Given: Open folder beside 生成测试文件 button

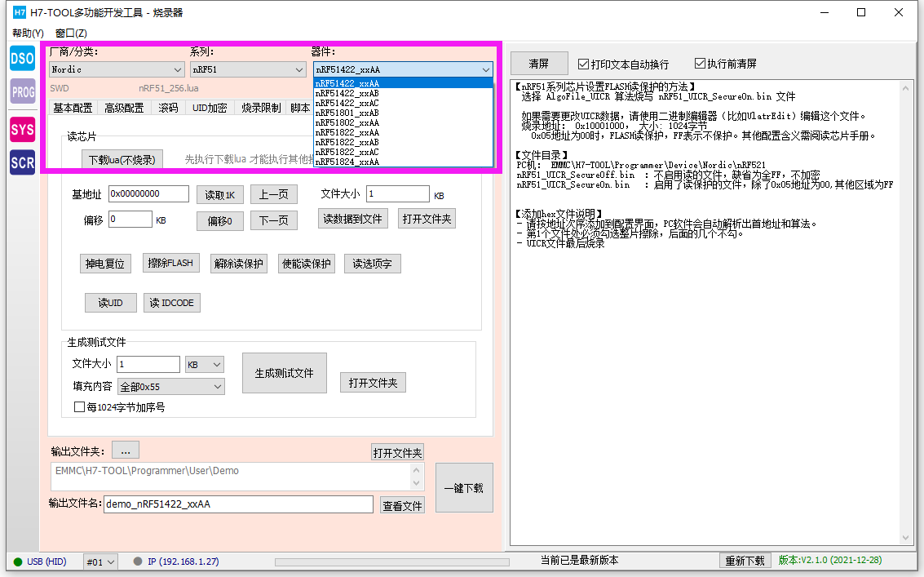Looking at the screenshot, I should 373,383.
